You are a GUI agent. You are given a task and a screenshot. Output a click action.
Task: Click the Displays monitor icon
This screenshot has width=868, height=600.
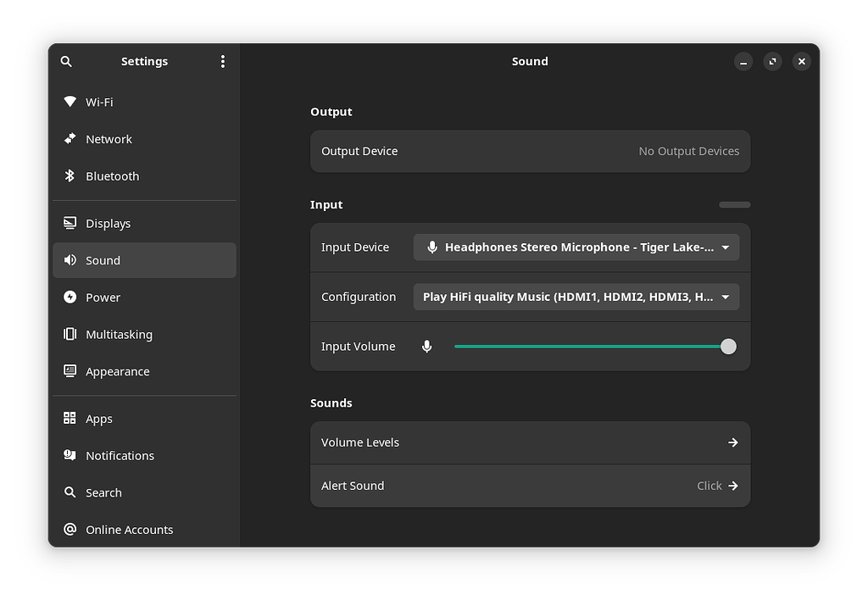(70, 223)
